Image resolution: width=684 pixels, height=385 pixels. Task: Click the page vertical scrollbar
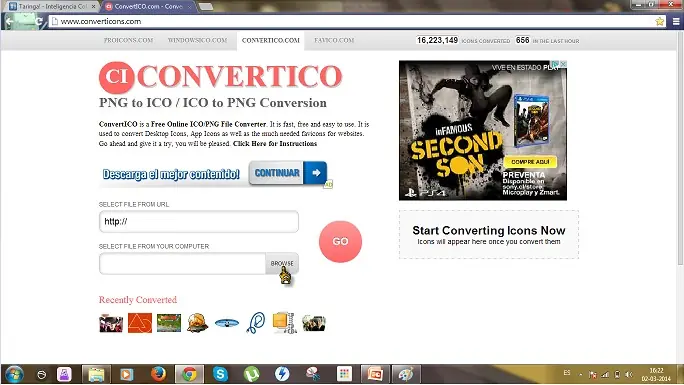680,148
